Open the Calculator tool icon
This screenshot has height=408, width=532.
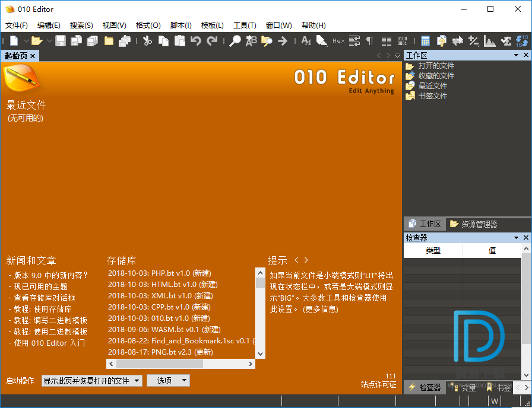[425, 41]
